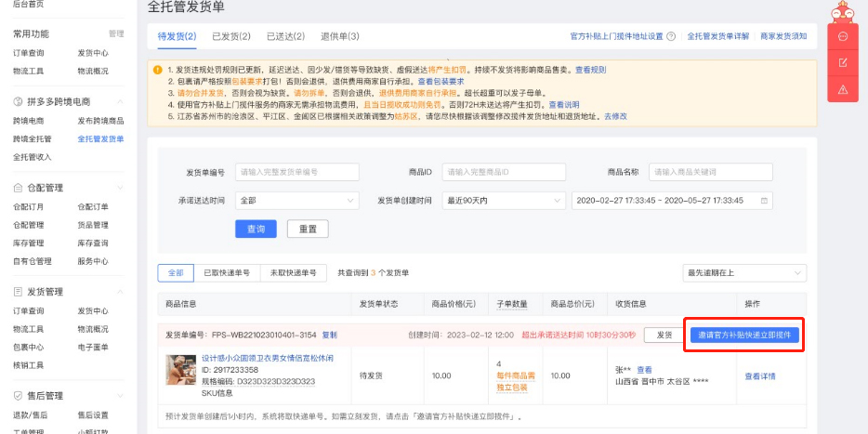
Task: Switch to the 已发货(2) tab
Action: (231, 36)
